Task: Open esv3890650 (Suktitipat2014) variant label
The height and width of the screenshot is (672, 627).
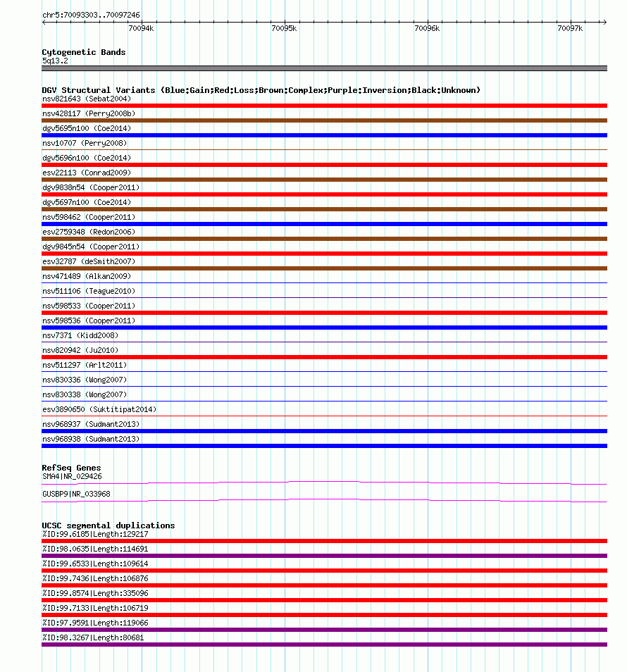Action: (x=99, y=409)
